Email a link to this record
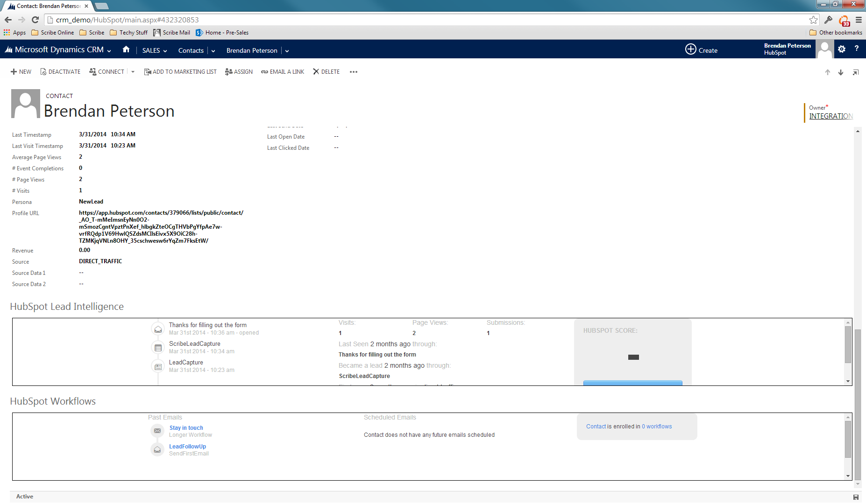This screenshot has height=504, width=866. 283,72
